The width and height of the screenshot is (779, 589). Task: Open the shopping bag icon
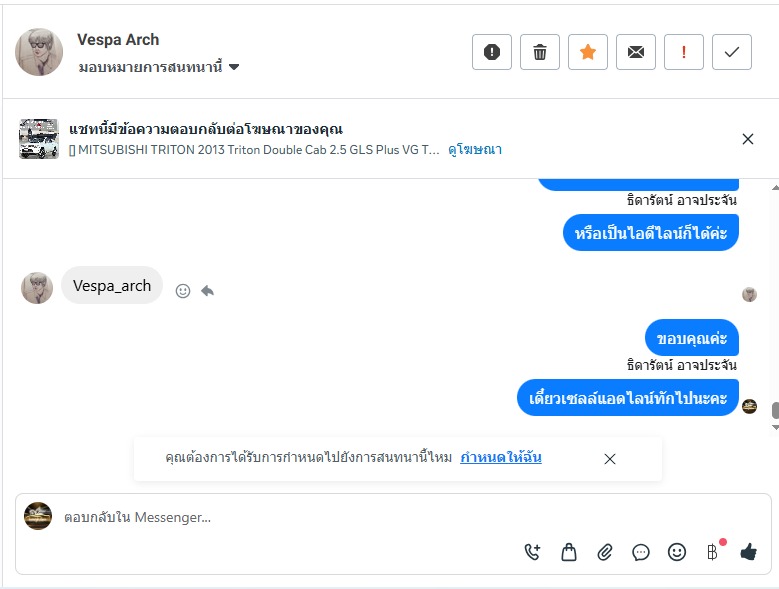(x=569, y=551)
